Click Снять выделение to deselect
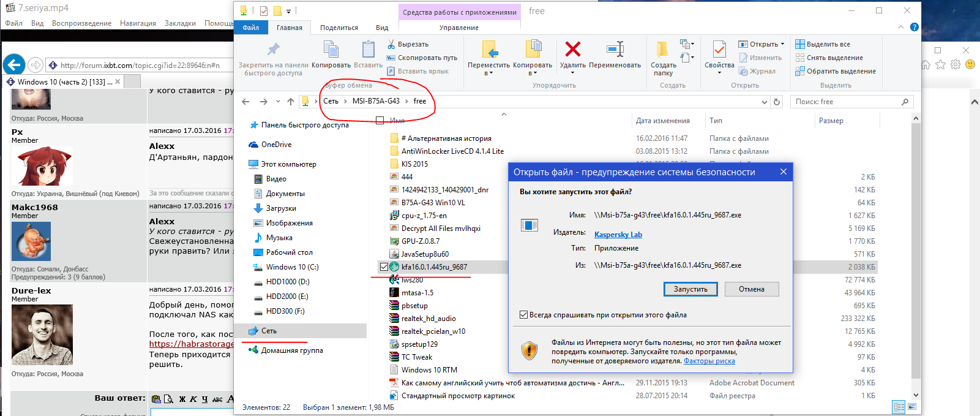This screenshot has height=416, width=980. pyautogui.click(x=829, y=58)
